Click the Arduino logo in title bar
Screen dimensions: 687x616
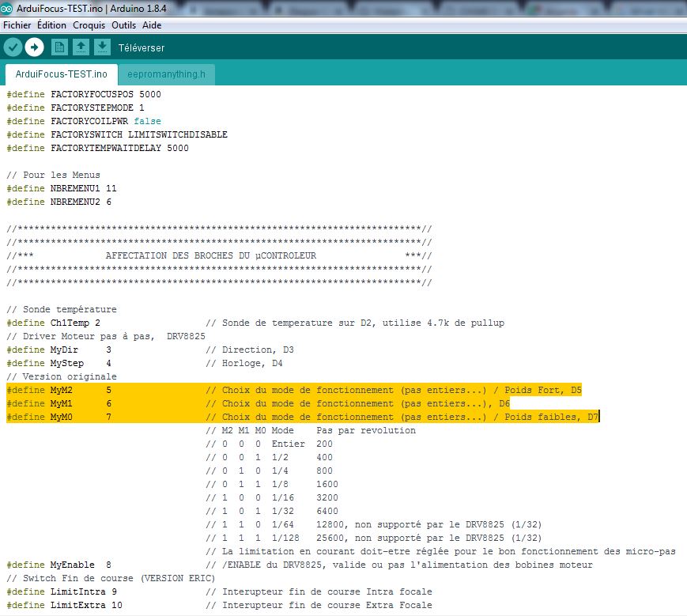click(6, 9)
